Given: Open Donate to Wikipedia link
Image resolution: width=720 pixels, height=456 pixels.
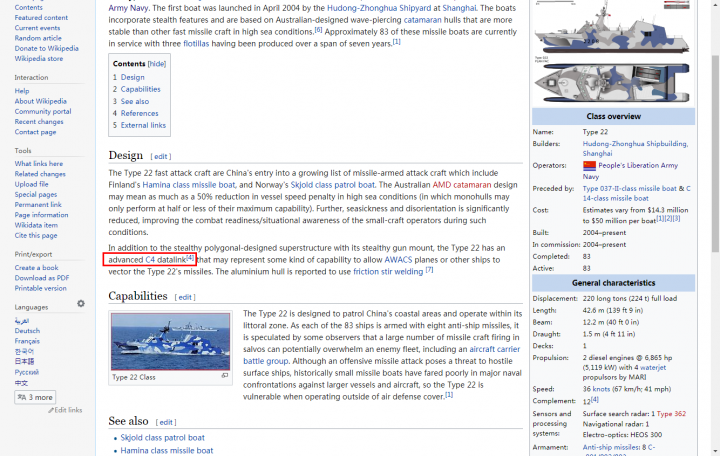Looking at the screenshot, I should pos(46,48).
